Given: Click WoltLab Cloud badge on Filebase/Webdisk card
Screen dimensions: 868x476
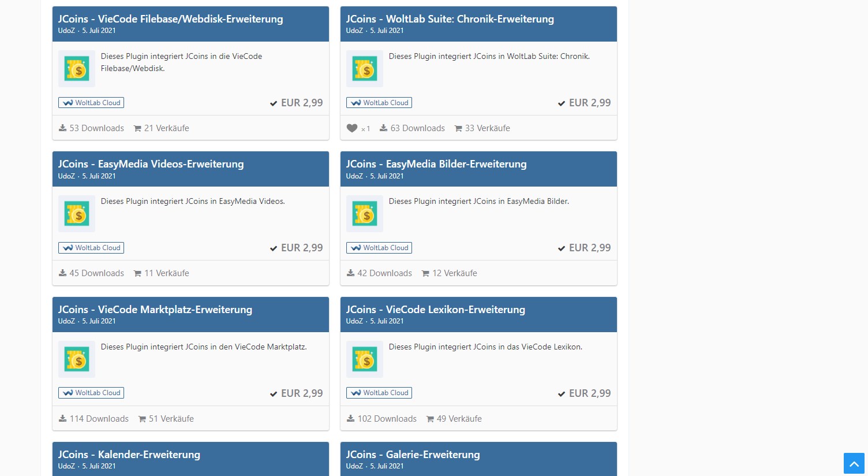Looking at the screenshot, I should (91, 103).
